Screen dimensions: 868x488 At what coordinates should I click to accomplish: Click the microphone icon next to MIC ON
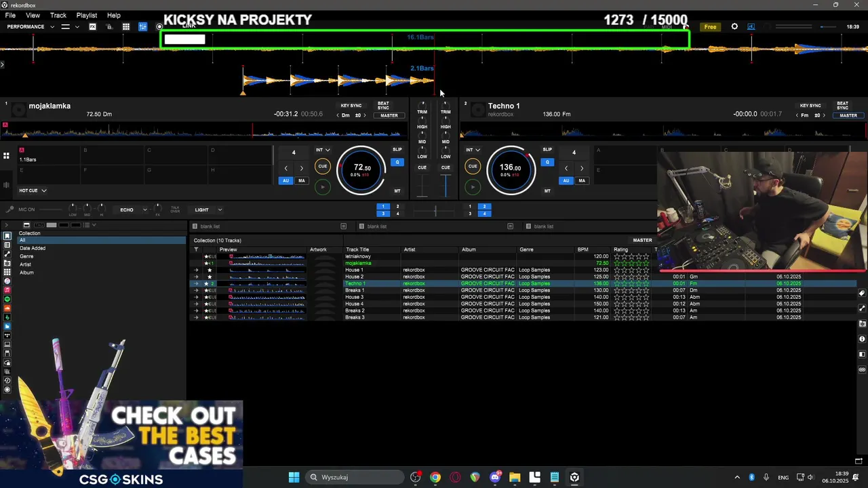(9, 209)
